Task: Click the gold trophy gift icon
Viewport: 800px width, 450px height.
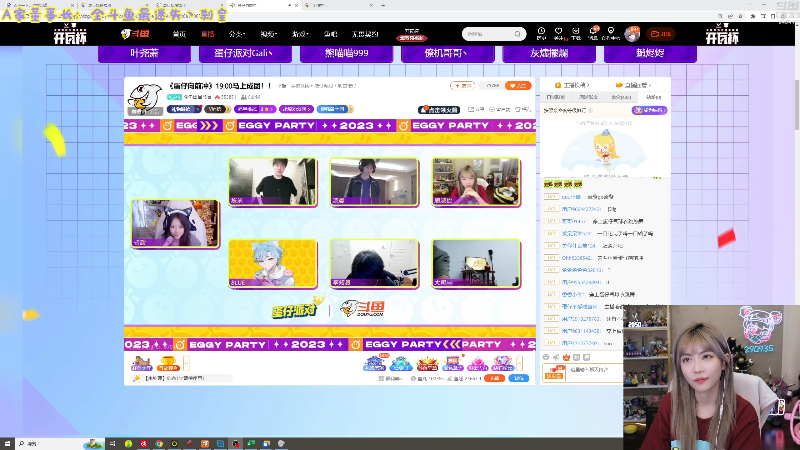Action: pyautogui.click(x=168, y=363)
